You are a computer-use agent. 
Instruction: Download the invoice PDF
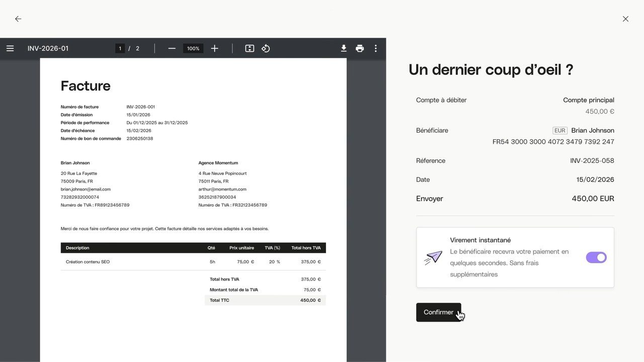point(344,48)
